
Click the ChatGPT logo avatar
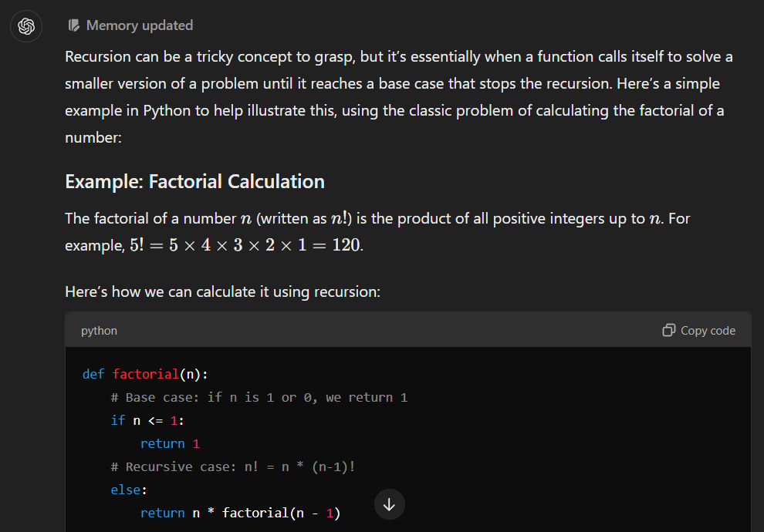[25, 25]
